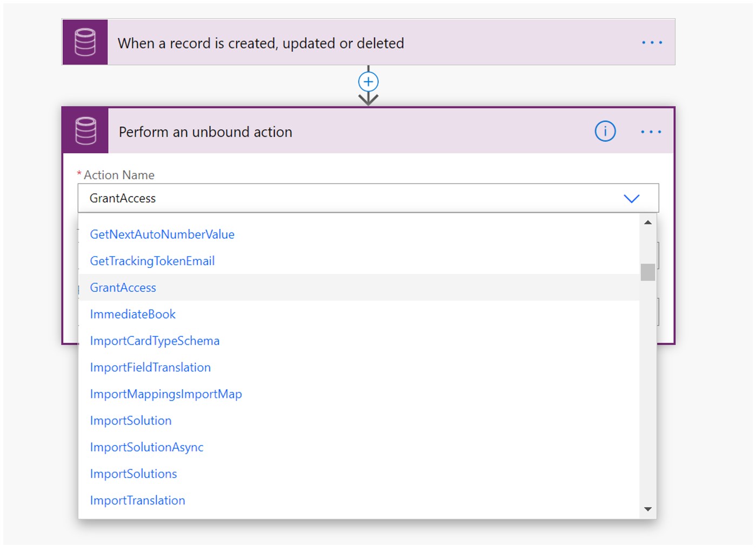Click the scroll down arrow of action list
This screenshot has width=756, height=548.
point(648,509)
